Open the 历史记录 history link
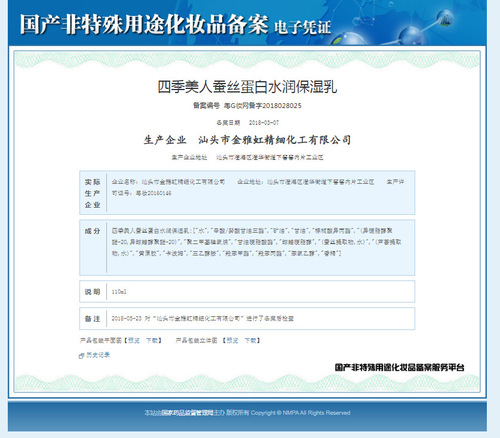This screenshot has width=500, height=438. point(98,355)
